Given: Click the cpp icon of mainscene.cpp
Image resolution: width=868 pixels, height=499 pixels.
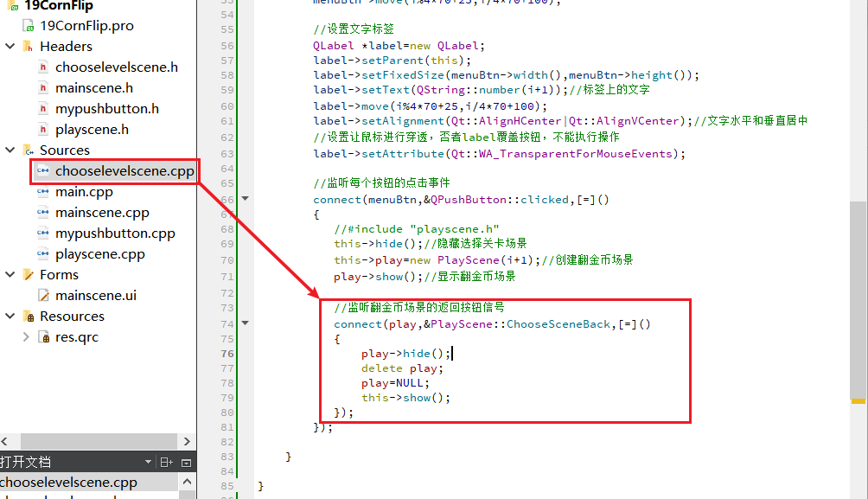Looking at the screenshot, I should tap(43, 212).
